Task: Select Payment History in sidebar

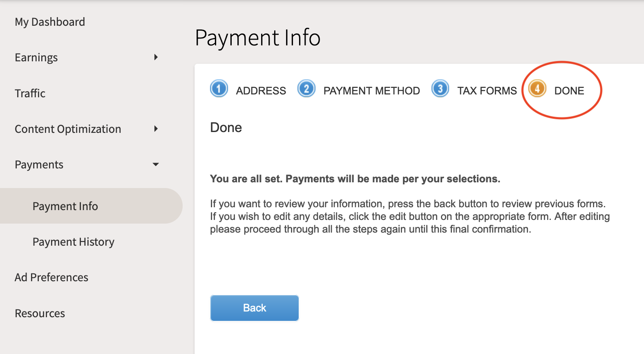Action: coord(74,242)
